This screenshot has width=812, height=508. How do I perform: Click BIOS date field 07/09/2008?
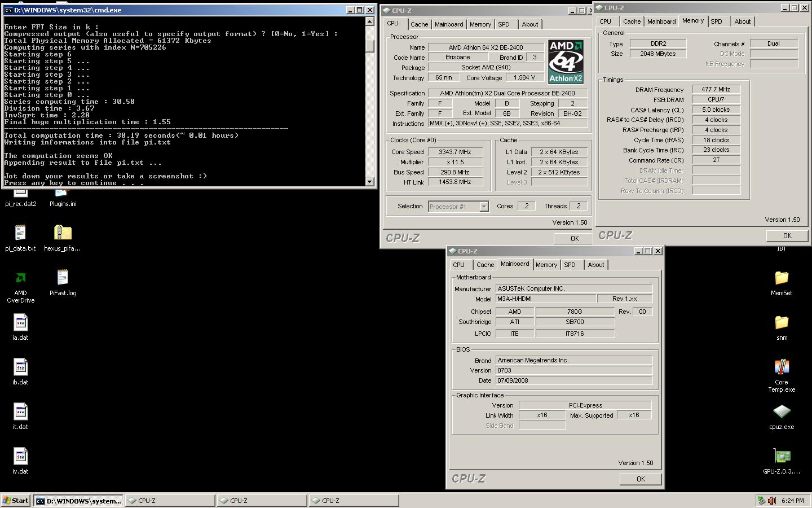[574, 380]
